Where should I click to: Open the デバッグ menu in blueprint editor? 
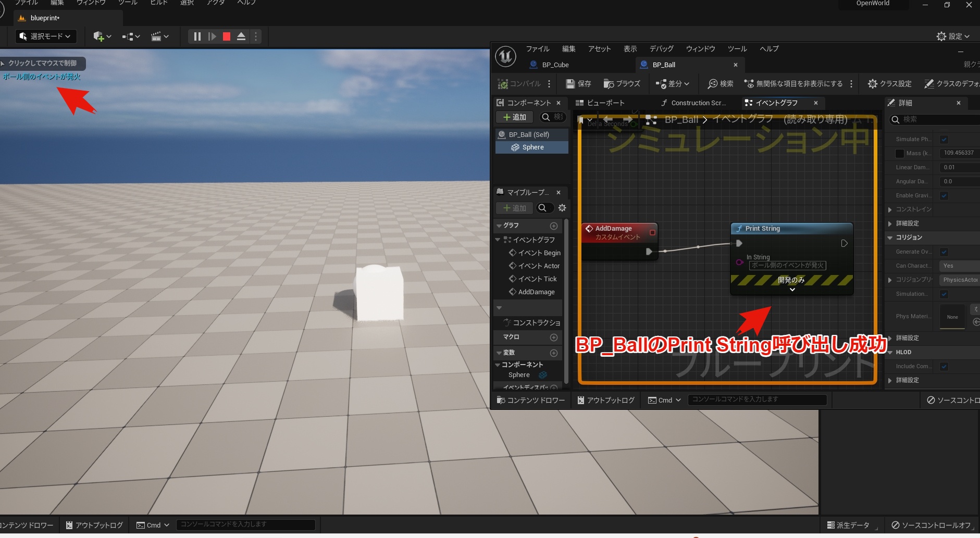point(662,49)
